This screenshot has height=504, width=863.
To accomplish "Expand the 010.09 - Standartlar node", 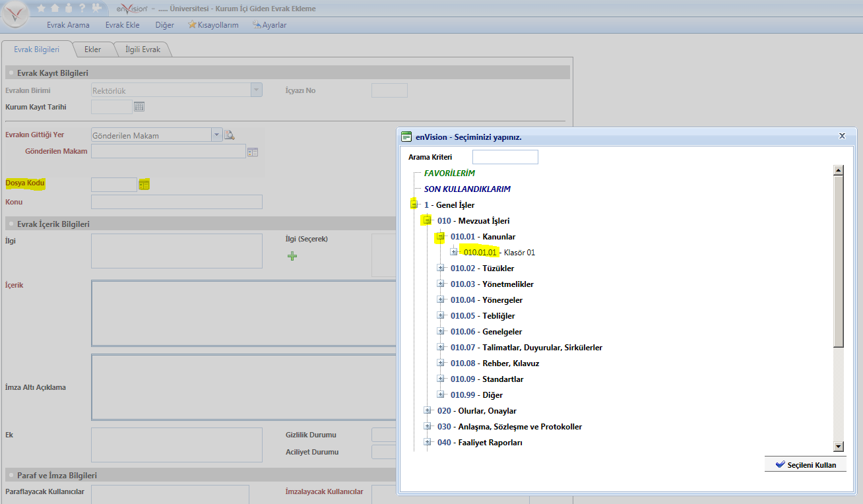I will tap(440, 379).
